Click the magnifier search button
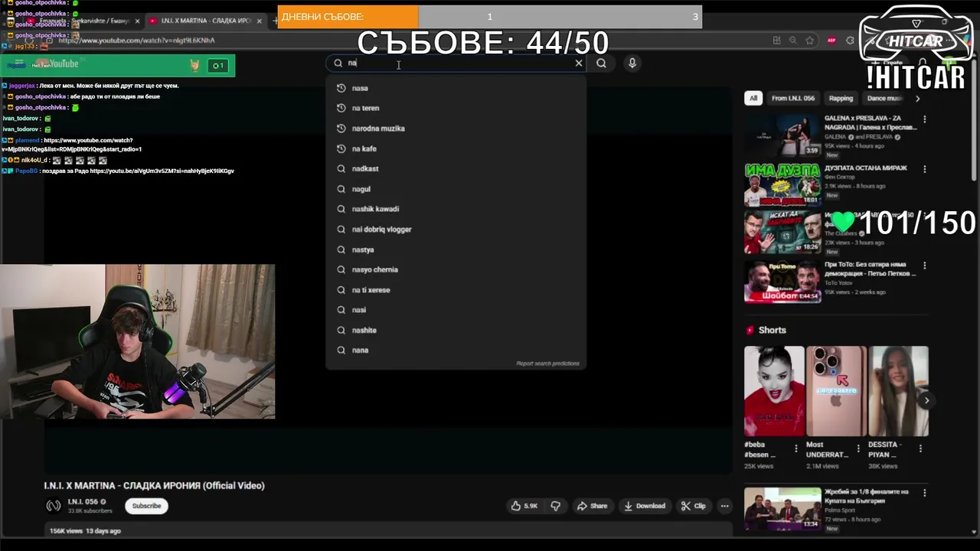The width and height of the screenshot is (980, 551). (x=601, y=64)
